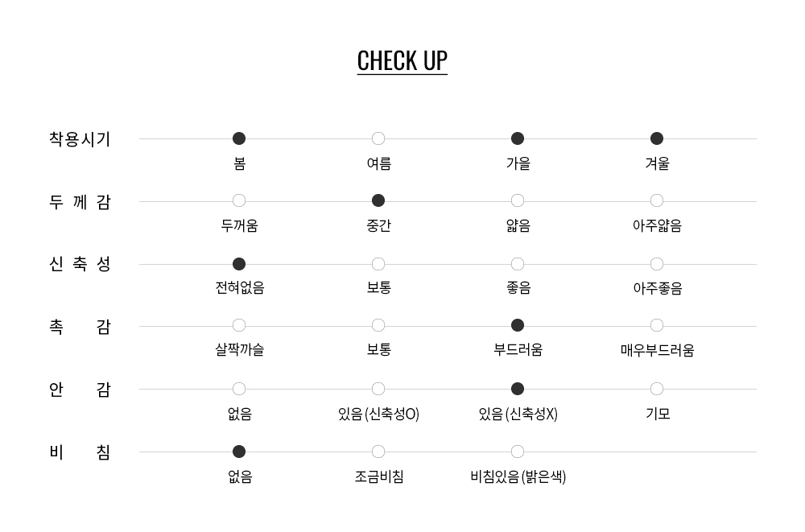Select the 봄 radio dot
The width and height of the screenshot is (805, 532).
click(239, 138)
